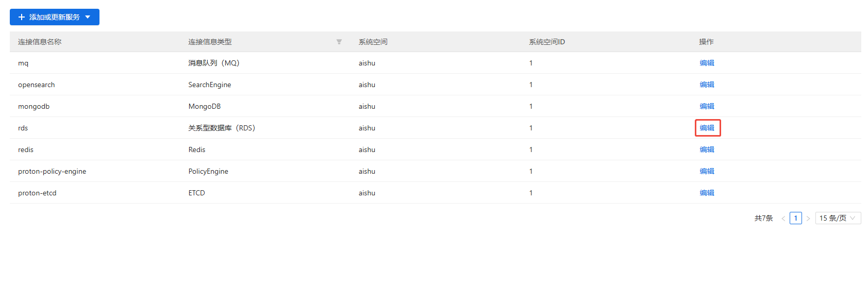Image resolution: width=868 pixels, height=283 pixels.
Task: Open the 15 条/页 page size dropdown
Action: click(838, 218)
